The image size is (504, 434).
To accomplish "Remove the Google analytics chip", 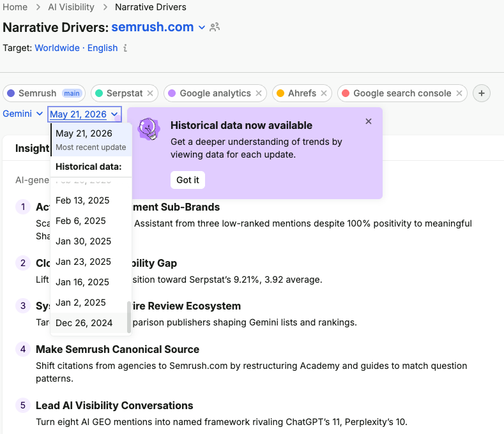I will pos(259,93).
